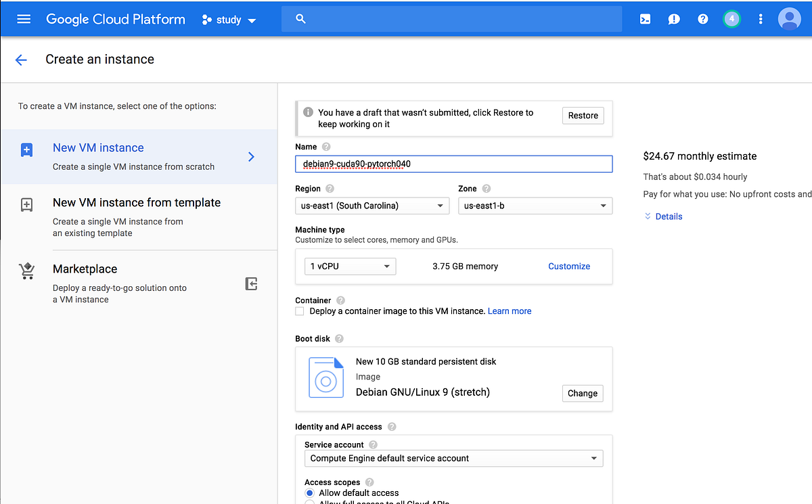Open the Zone dropdown

click(x=535, y=205)
